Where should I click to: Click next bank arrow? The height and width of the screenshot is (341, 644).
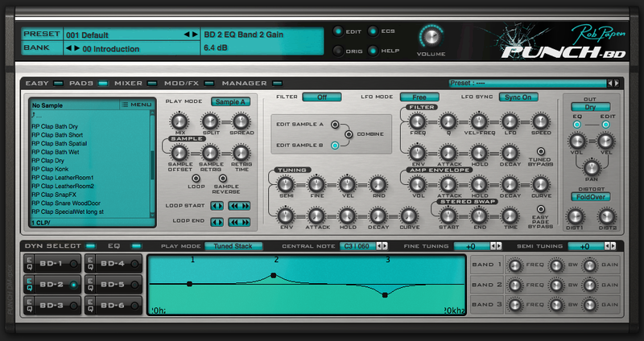point(76,48)
